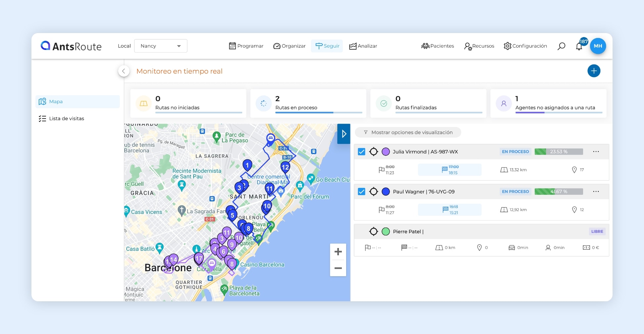Switch to the Seguir tab

(327, 46)
